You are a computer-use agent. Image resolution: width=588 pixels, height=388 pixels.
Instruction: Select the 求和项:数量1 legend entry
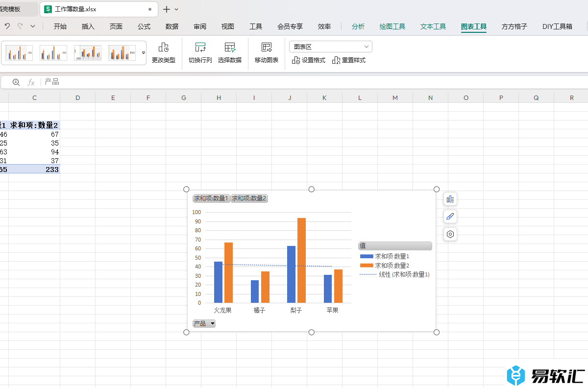[x=385, y=256]
